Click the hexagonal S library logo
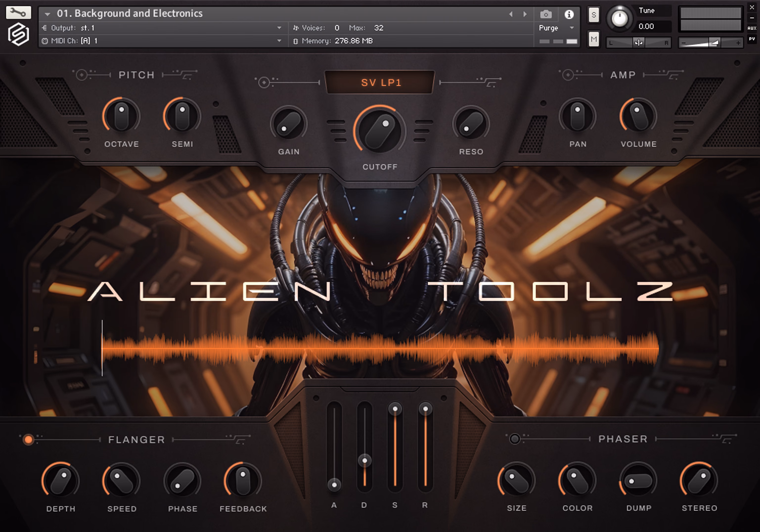The height and width of the screenshot is (532, 760). (18, 35)
